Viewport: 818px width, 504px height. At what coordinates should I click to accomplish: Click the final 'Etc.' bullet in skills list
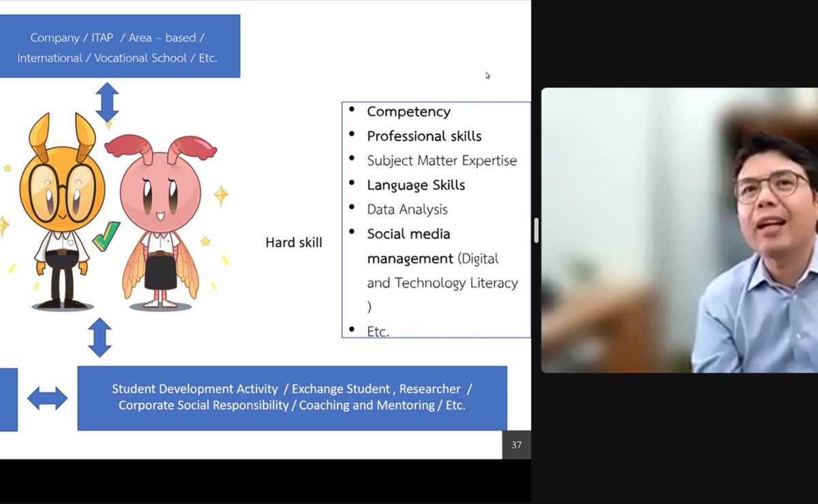[378, 332]
